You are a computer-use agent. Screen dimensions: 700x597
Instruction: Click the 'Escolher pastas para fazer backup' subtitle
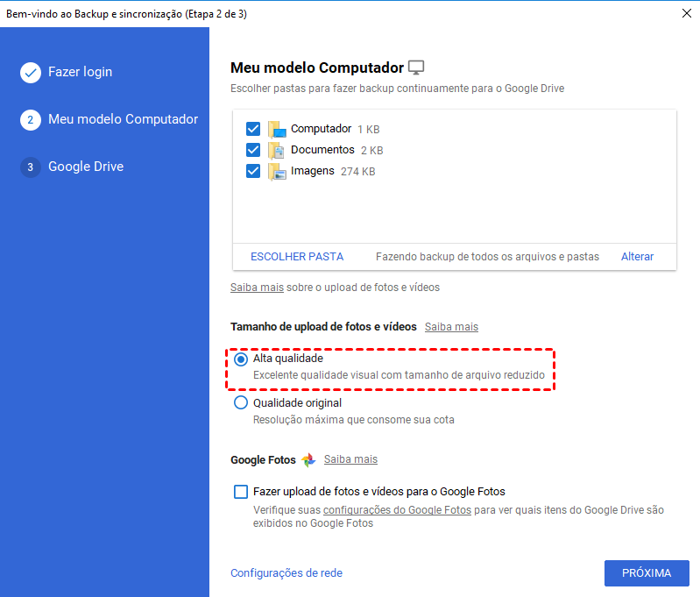point(397,89)
